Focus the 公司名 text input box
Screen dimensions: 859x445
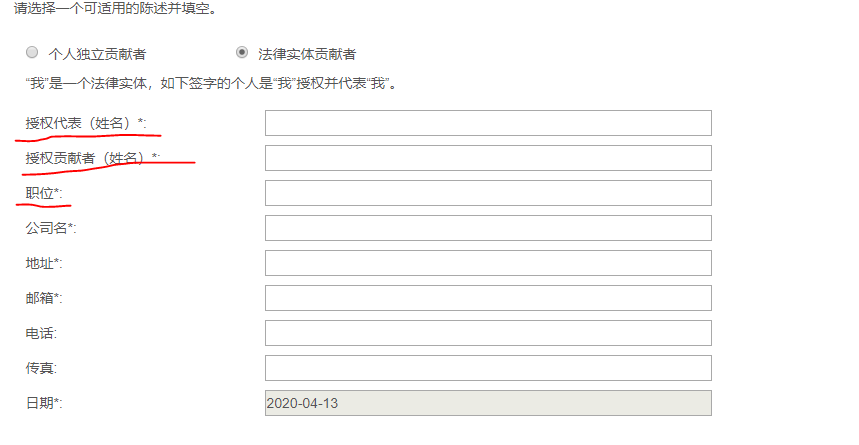click(488, 228)
